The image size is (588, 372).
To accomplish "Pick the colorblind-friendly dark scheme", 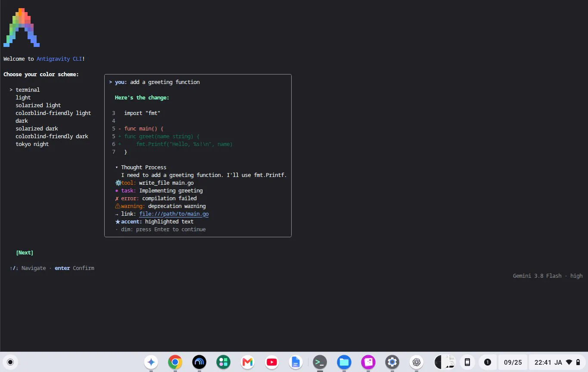I will (x=52, y=136).
